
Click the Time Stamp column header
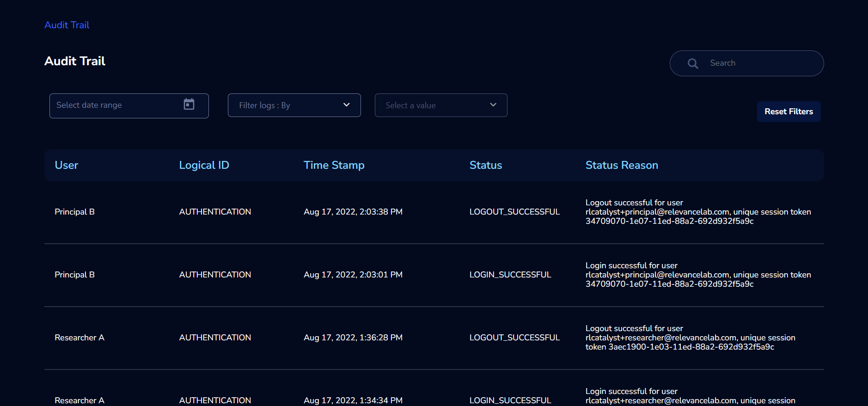pyautogui.click(x=334, y=165)
